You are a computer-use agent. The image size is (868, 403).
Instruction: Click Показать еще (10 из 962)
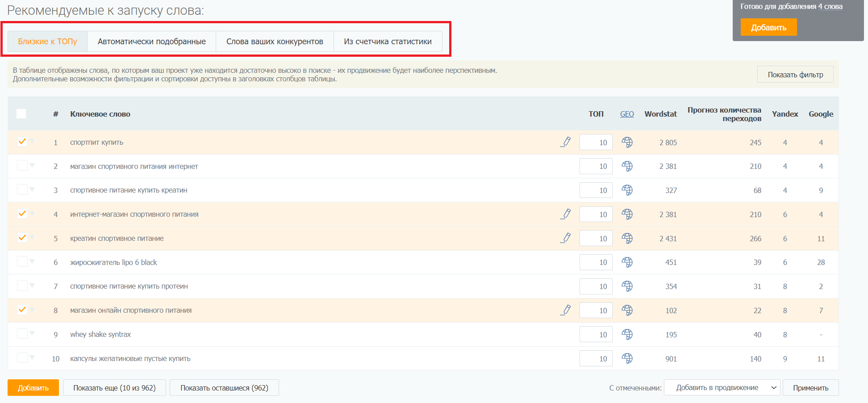click(114, 388)
